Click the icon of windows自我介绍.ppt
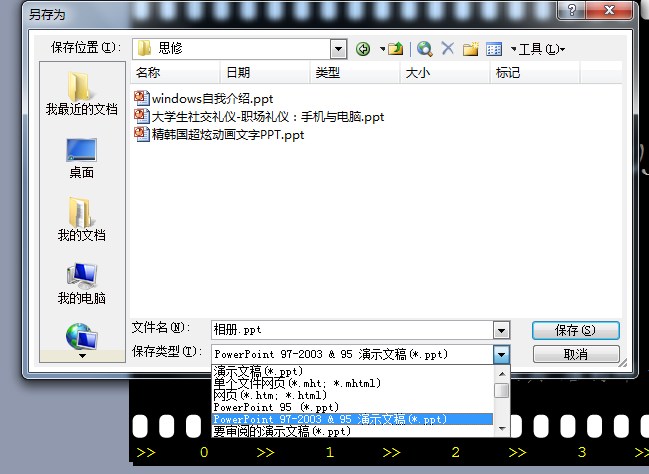 [x=142, y=98]
